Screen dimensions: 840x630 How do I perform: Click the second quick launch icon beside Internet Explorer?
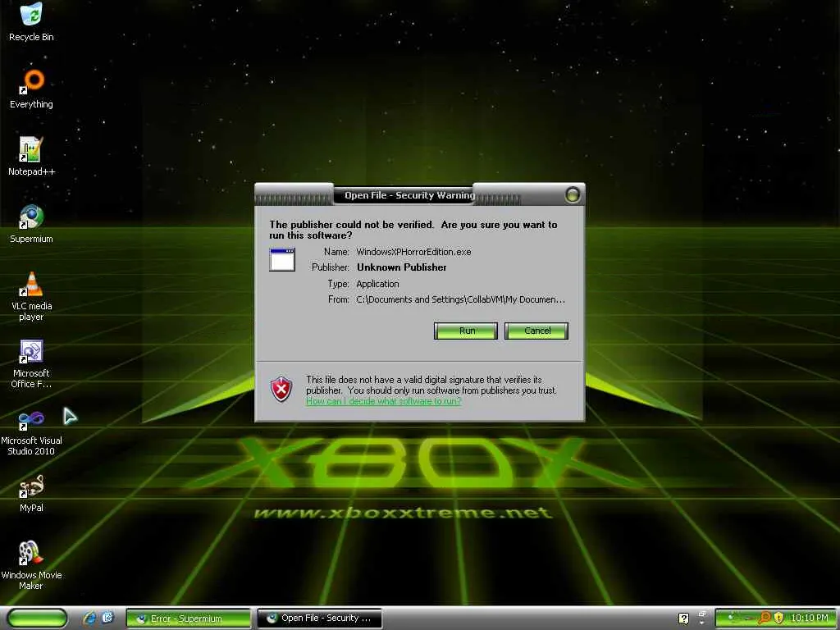click(x=107, y=618)
